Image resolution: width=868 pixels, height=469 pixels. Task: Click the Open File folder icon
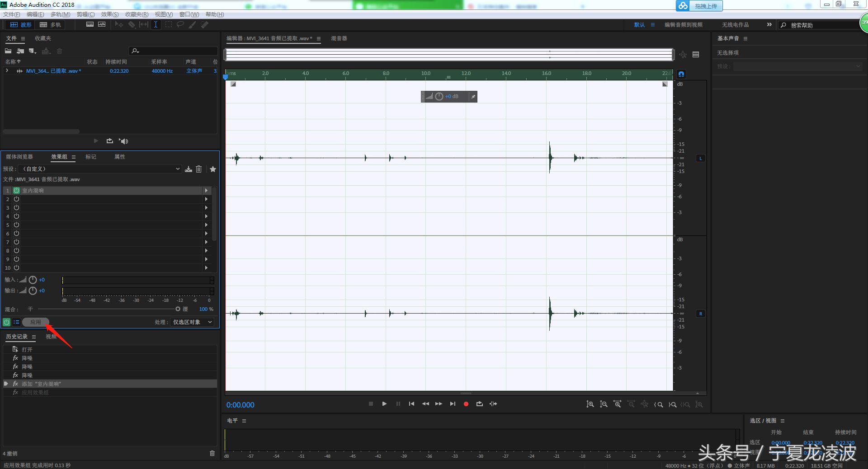point(8,51)
